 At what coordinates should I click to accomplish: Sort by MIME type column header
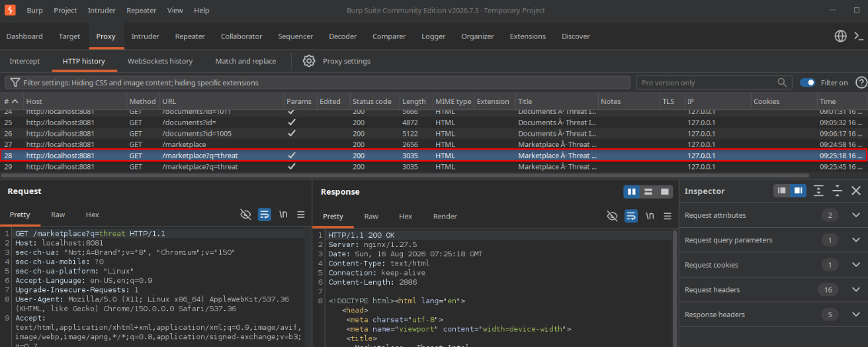pyautogui.click(x=453, y=101)
